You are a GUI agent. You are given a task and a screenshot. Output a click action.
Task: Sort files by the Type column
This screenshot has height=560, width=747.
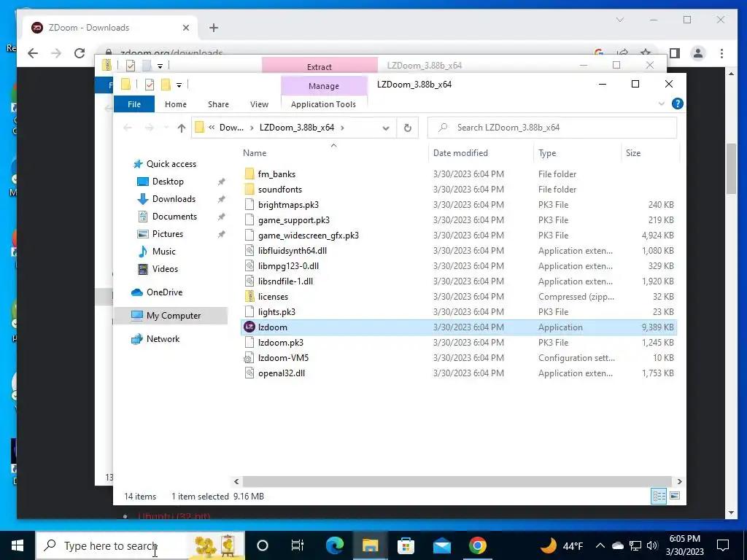click(577, 153)
